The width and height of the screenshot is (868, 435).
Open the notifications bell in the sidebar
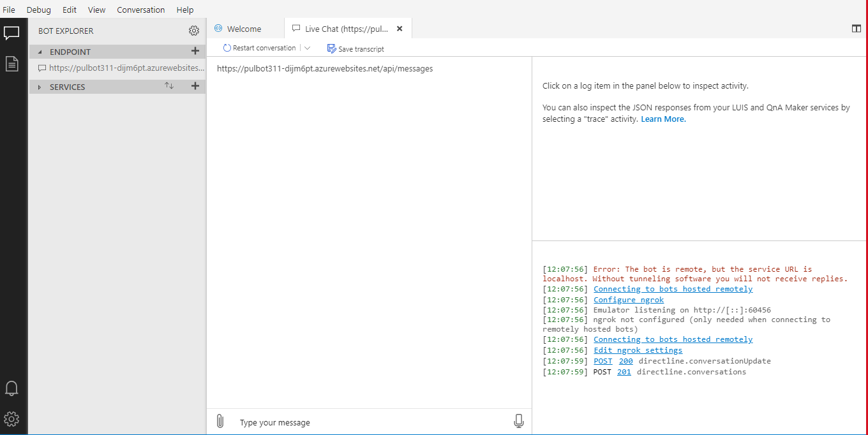coord(11,388)
